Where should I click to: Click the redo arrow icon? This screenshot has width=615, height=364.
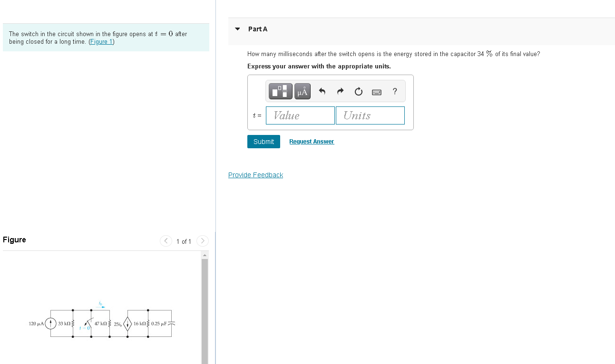click(341, 91)
